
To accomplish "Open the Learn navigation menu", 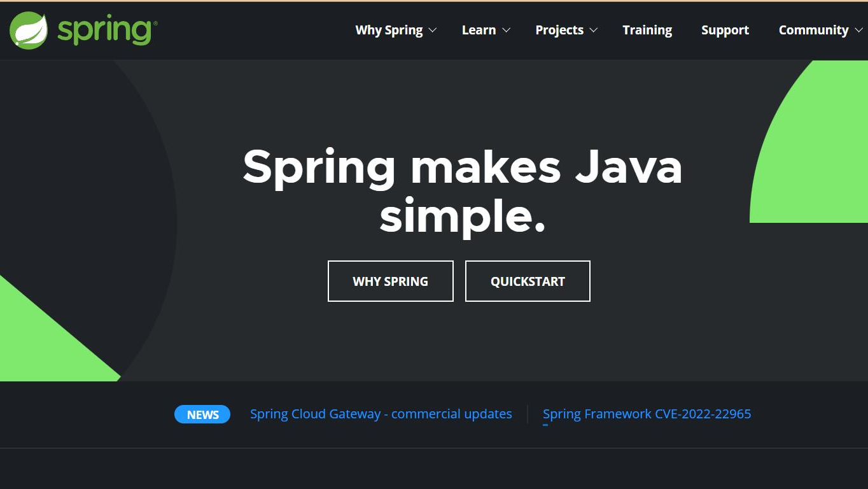I will pos(479,30).
